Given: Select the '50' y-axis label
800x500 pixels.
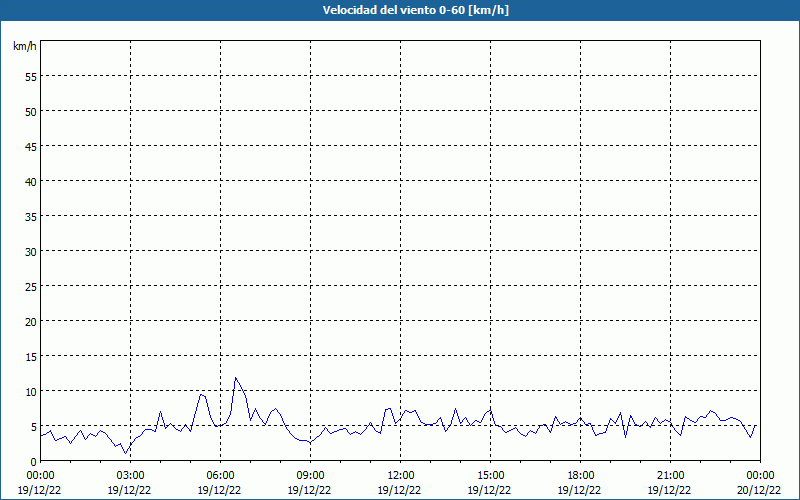Looking at the screenshot, I should (31, 112).
